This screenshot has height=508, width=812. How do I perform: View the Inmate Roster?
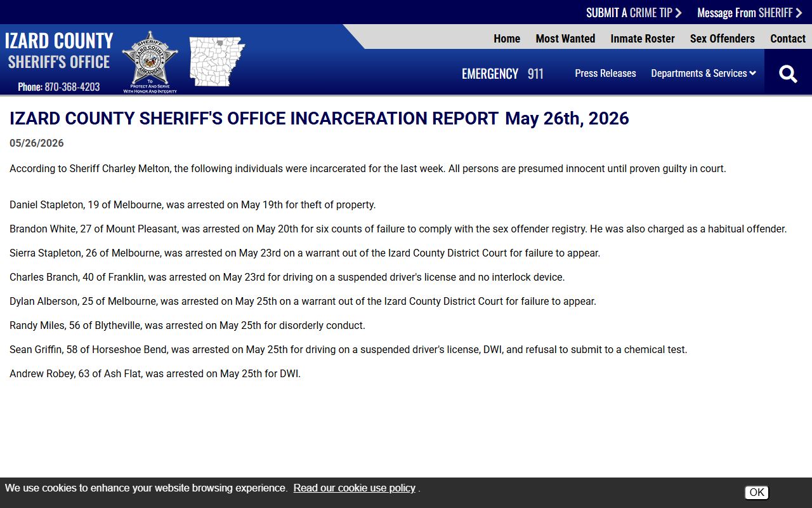(x=643, y=39)
